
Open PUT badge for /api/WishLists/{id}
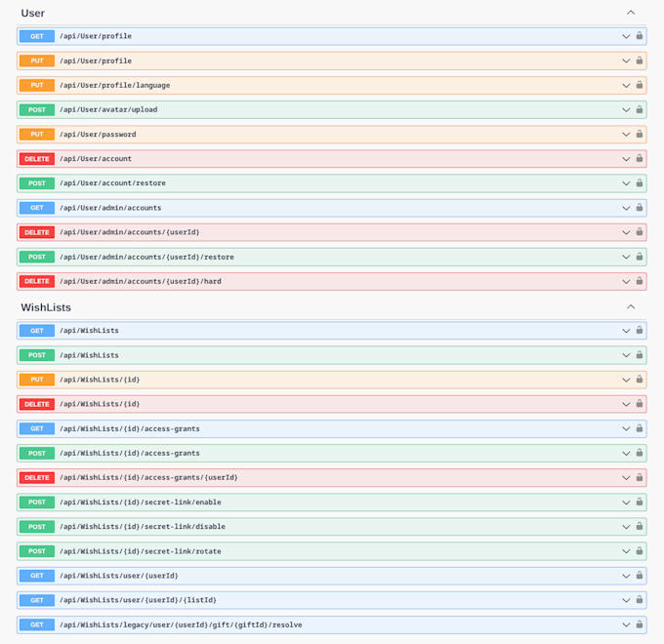(x=37, y=380)
